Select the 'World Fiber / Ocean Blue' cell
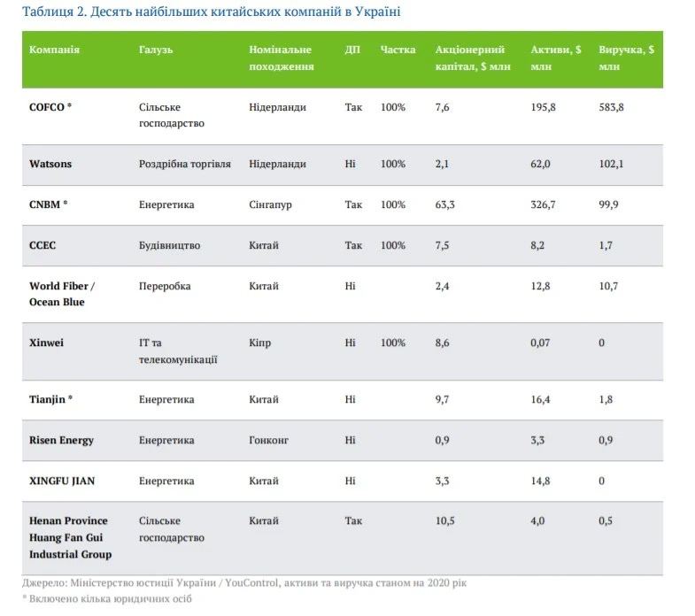Screen dimensions: 695x616 [x=62, y=294]
